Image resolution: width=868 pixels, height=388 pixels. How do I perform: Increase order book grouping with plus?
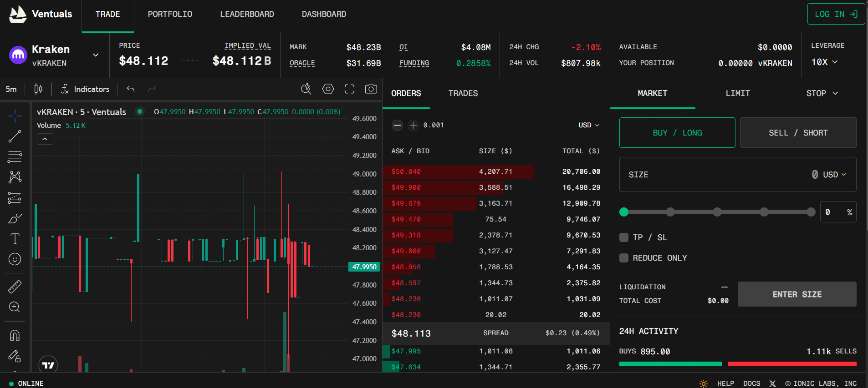(413, 125)
